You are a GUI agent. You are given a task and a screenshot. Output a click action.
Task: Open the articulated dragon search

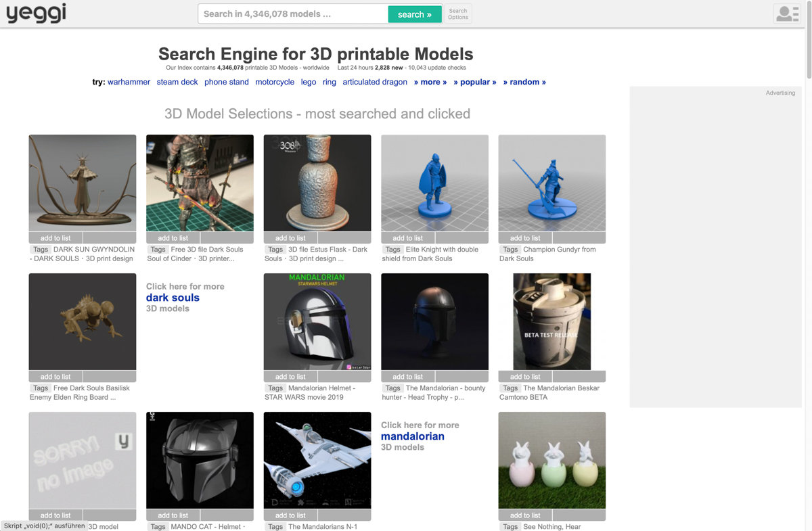(374, 82)
